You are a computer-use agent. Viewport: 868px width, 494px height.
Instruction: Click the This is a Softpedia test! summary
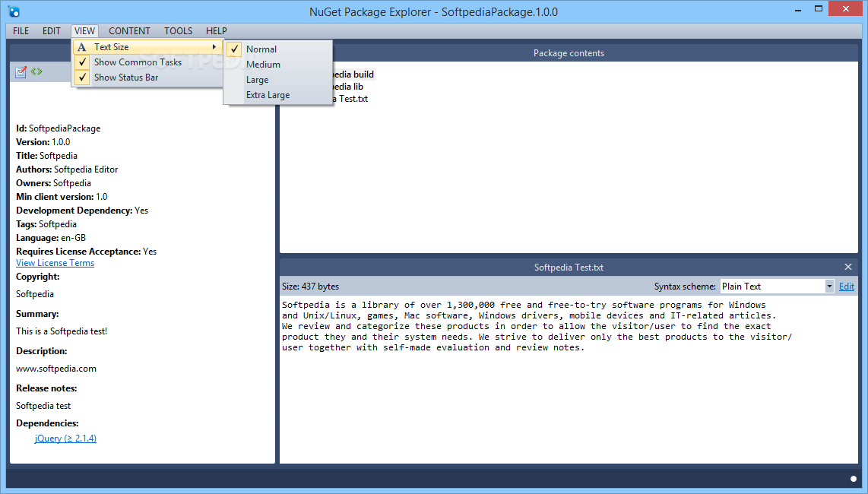point(62,331)
